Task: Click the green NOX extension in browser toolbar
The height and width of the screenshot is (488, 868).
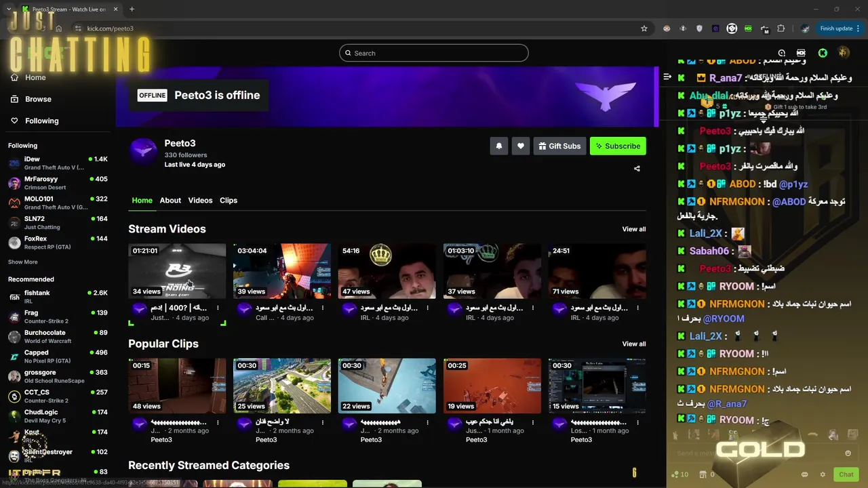Action: (x=748, y=28)
